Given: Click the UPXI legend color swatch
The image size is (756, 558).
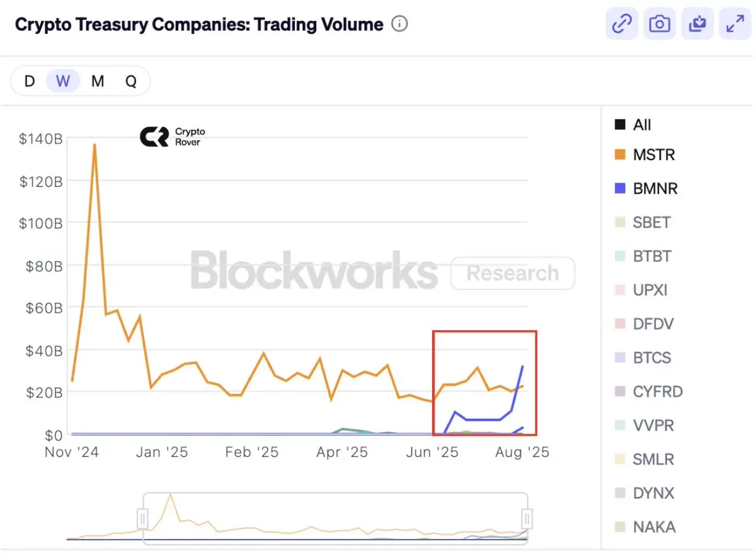Looking at the screenshot, I should (620, 291).
